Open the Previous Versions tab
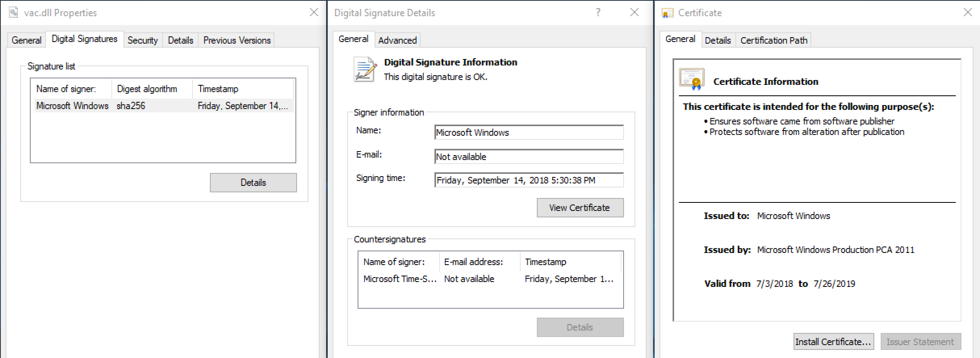Image resolution: width=980 pixels, height=358 pixels. [x=237, y=40]
